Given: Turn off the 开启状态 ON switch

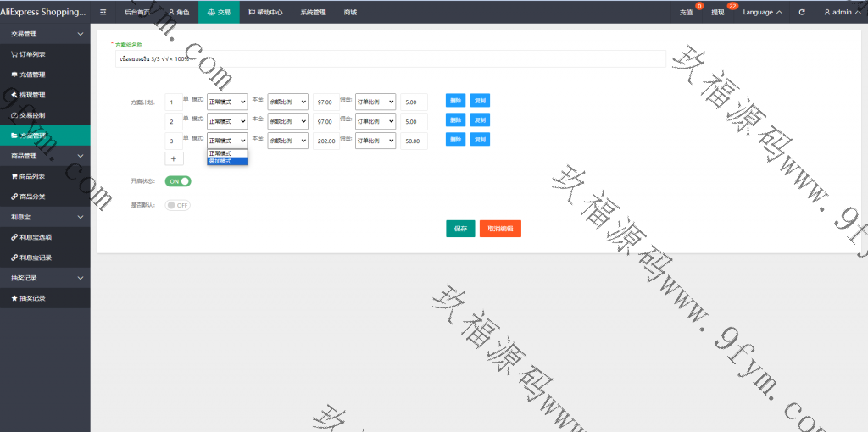Looking at the screenshot, I should 178,181.
